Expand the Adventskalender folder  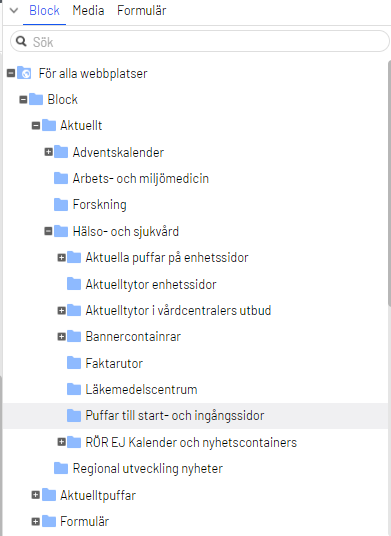[49, 151]
